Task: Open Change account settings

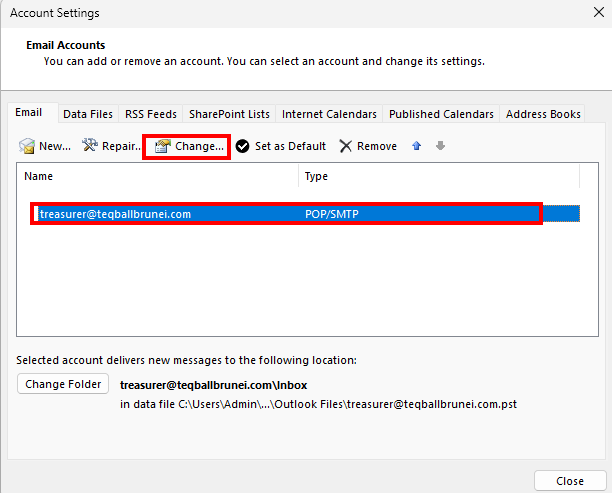Action: [187, 146]
